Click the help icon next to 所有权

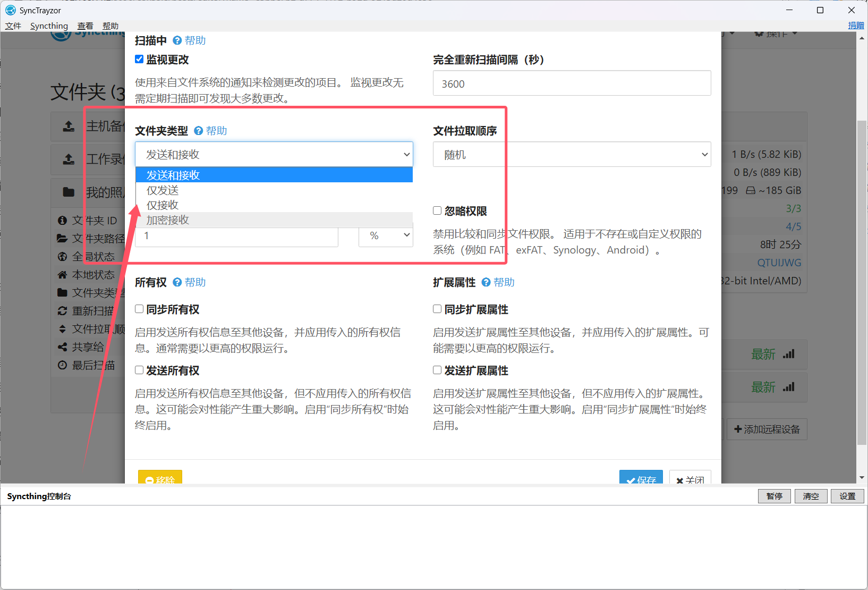point(177,282)
